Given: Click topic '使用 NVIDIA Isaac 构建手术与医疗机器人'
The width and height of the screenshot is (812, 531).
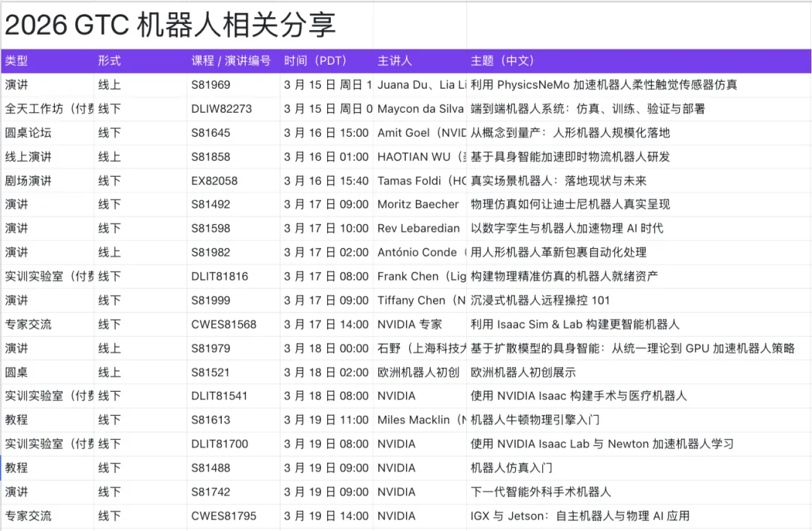Looking at the screenshot, I should point(578,396).
